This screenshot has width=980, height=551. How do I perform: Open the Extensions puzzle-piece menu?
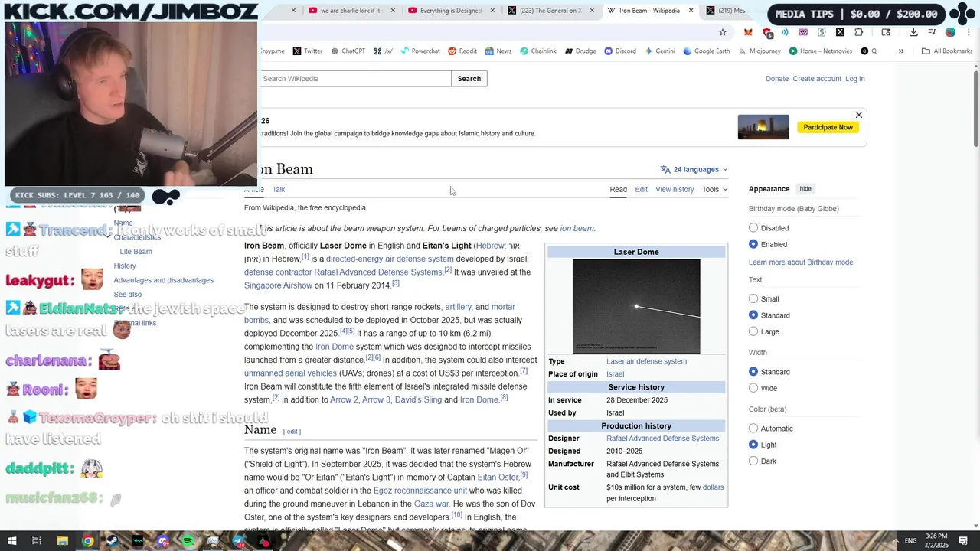point(858,32)
